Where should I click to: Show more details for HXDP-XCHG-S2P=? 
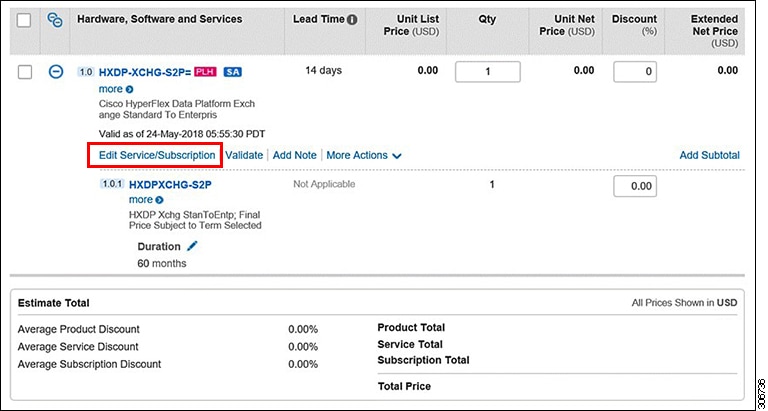click(x=116, y=89)
